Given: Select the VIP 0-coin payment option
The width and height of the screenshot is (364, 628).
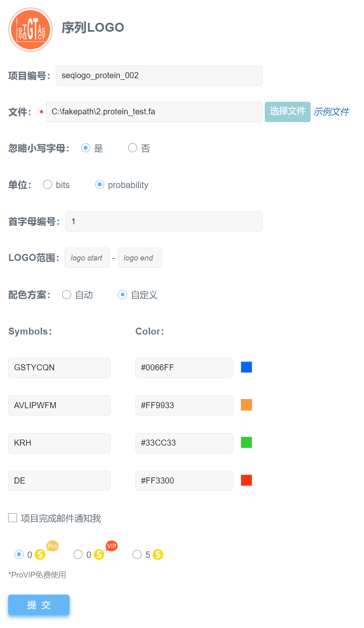Looking at the screenshot, I should pyautogui.click(x=78, y=554).
